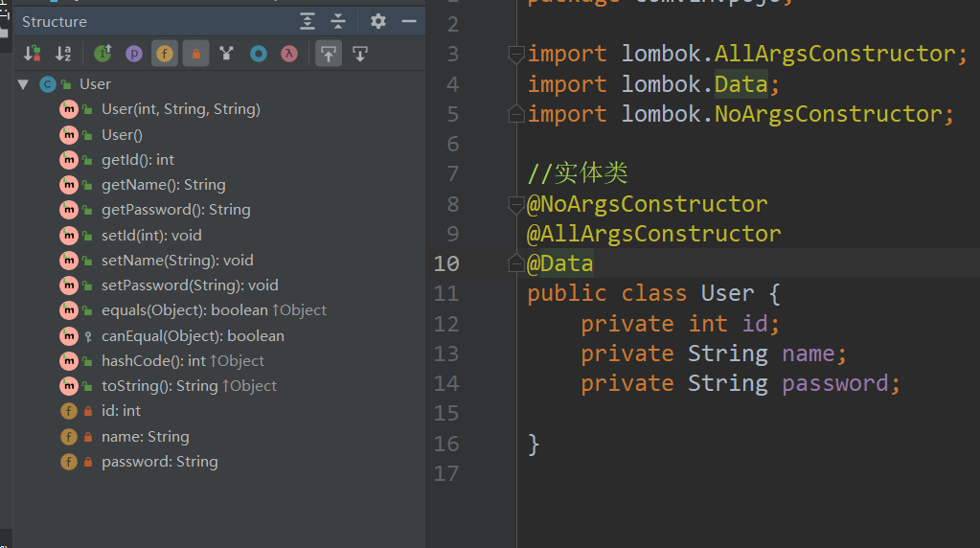The height and width of the screenshot is (548, 980).
Task: Toggle Show Inherited members
Action: pyautogui.click(x=103, y=54)
